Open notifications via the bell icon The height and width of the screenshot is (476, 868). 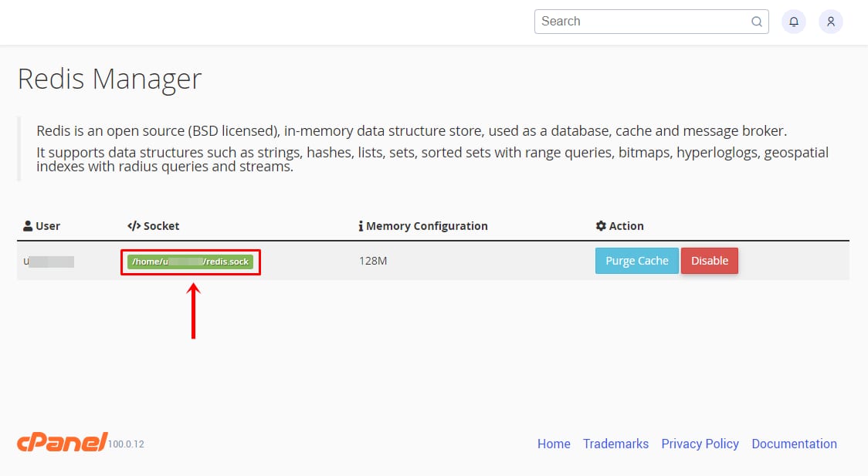[x=793, y=22]
